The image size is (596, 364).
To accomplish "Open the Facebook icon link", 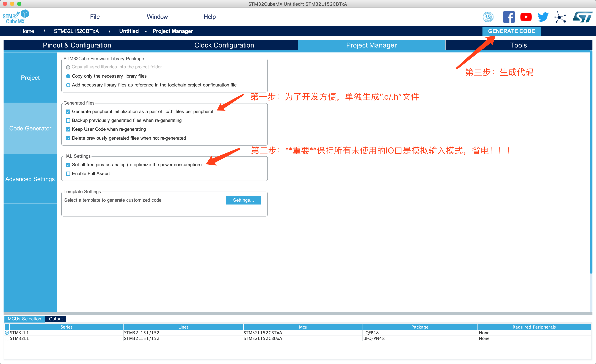I will point(509,17).
